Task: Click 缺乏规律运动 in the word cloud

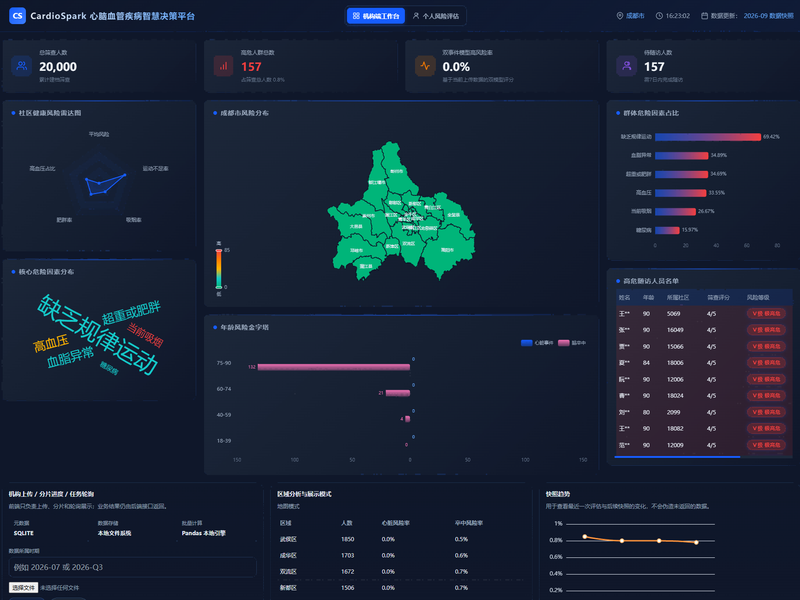Action: click(x=97, y=335)
